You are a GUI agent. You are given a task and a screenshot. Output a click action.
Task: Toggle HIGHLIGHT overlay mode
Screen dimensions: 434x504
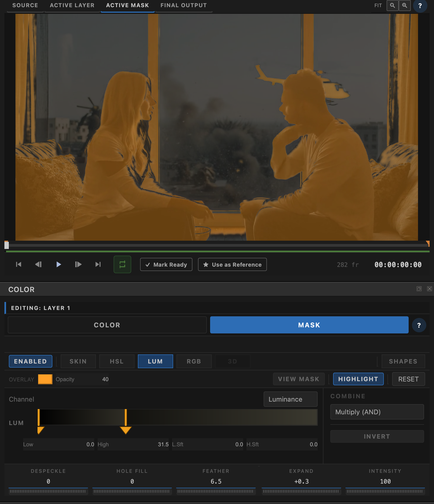click(x=358, y=379)
